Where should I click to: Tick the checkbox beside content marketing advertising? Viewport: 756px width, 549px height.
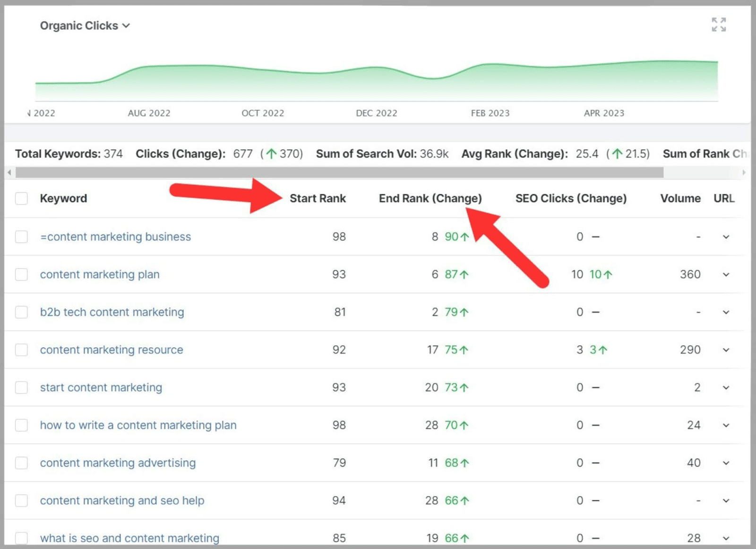tap(21, 463)
